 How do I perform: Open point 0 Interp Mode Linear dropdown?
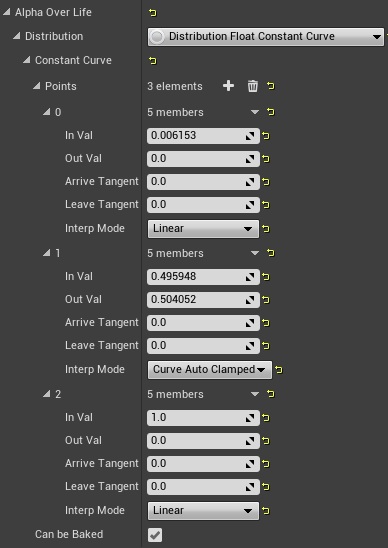203,229
